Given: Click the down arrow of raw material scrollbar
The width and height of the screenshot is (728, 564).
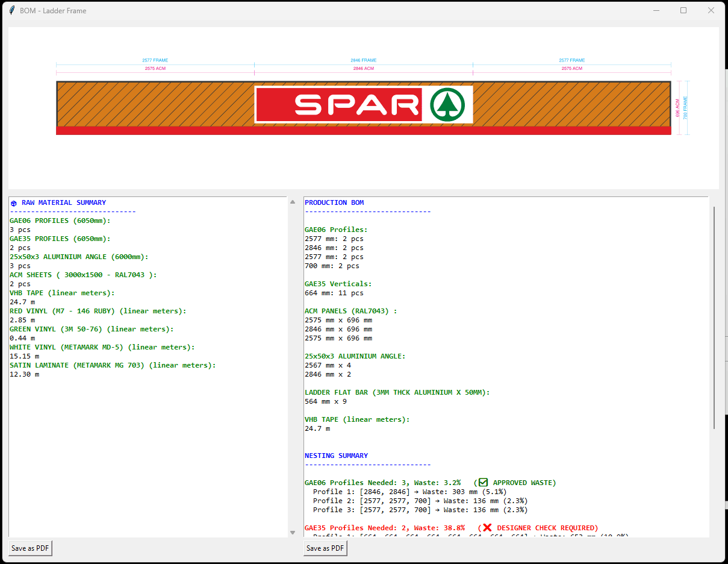Looking at the screenshot, I should click(293, 533).
